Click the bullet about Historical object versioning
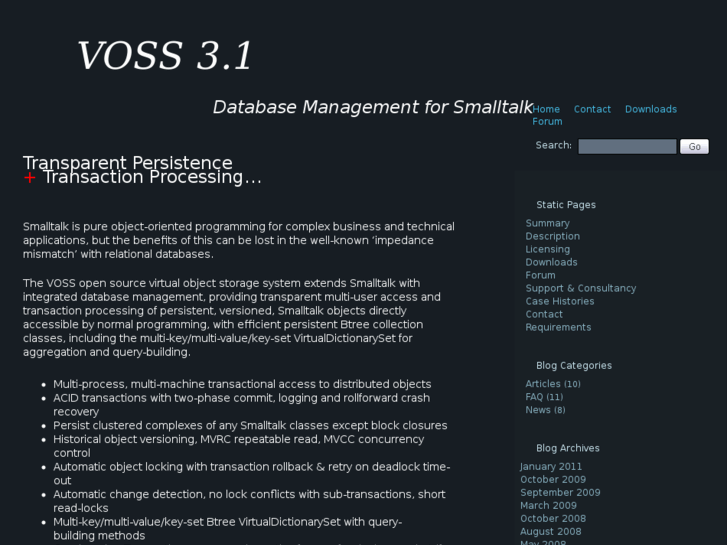The height and width of the screenshot is (545, 727). [x=238, y=446]
